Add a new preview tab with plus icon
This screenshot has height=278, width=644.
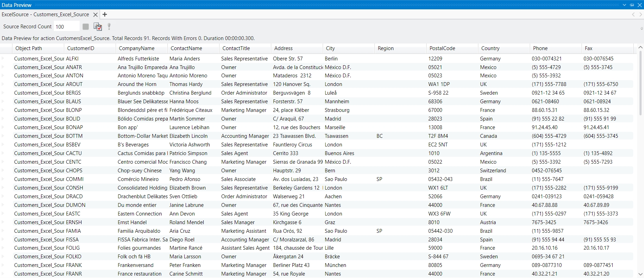[x=105, y=15]
